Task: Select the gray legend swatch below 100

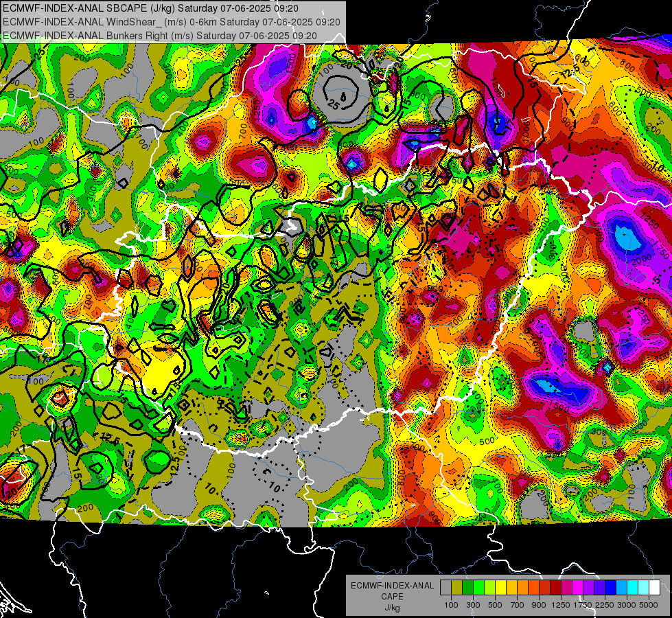Action: click(445, 588)
